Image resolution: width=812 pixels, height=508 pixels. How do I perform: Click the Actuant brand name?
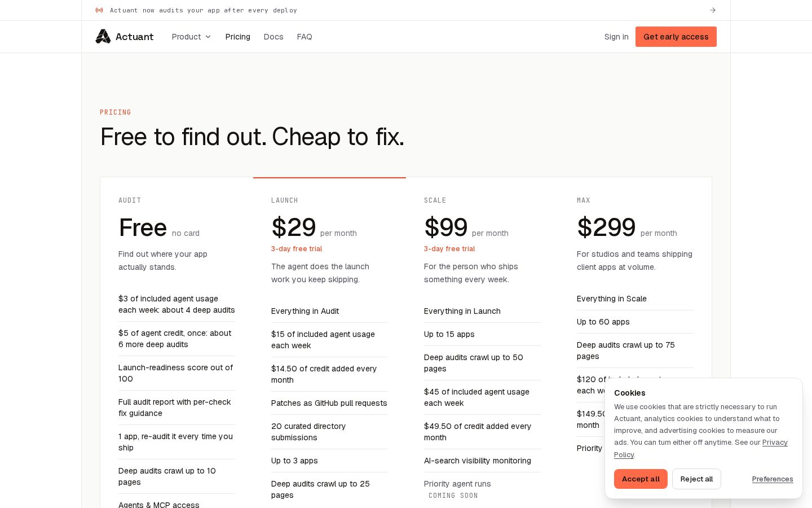tap(134, 37)
